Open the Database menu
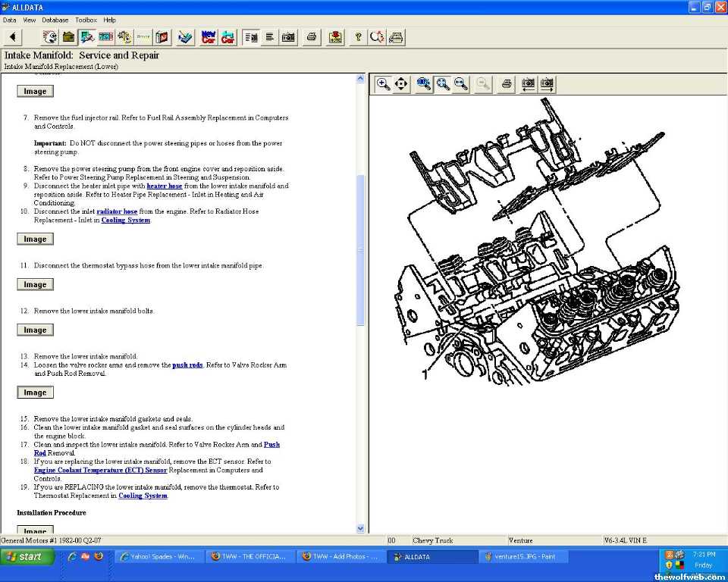 pos(55,20)
